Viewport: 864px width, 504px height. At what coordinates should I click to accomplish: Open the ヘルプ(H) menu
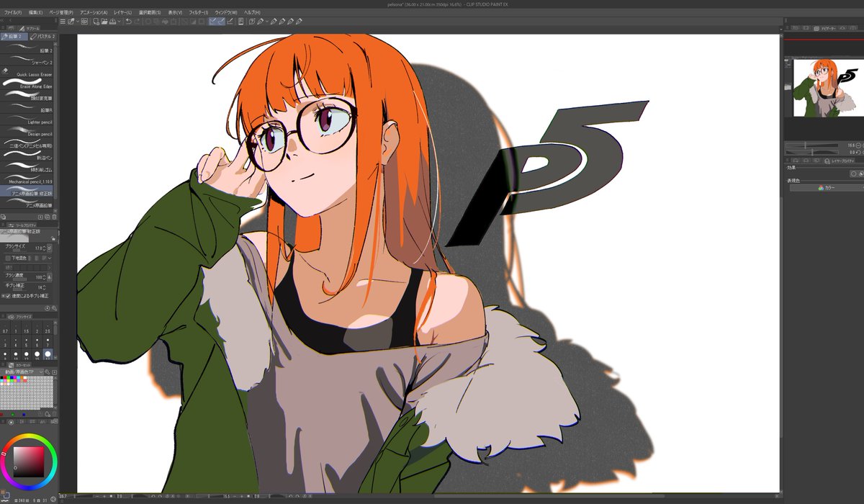(x=252, y=12)
